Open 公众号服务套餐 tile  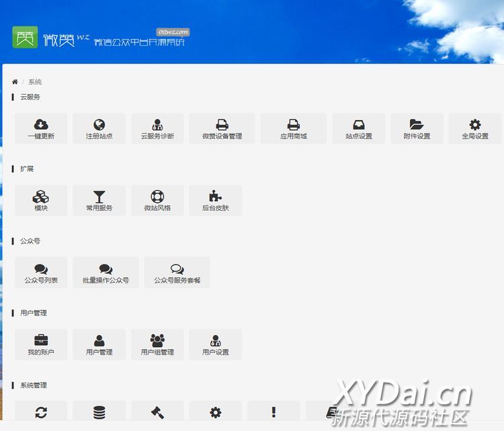(x=177, y=273)
